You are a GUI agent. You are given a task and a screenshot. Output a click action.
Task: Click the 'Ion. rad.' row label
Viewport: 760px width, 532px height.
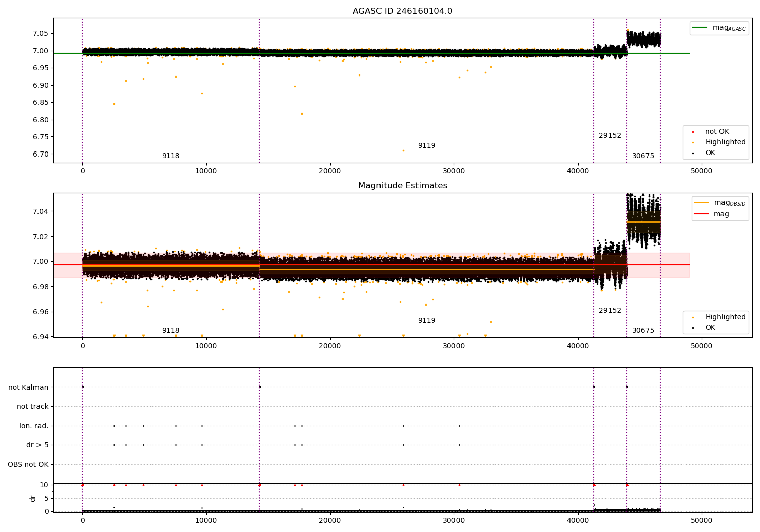[x=34, y=426]
